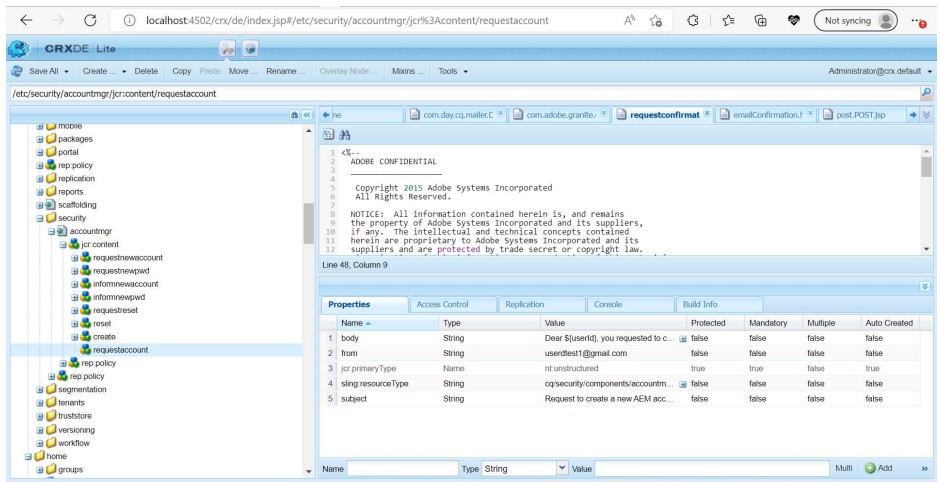Click the tools wrench icon in header
The image size is (940, 482).
click(x=227, y=49)
